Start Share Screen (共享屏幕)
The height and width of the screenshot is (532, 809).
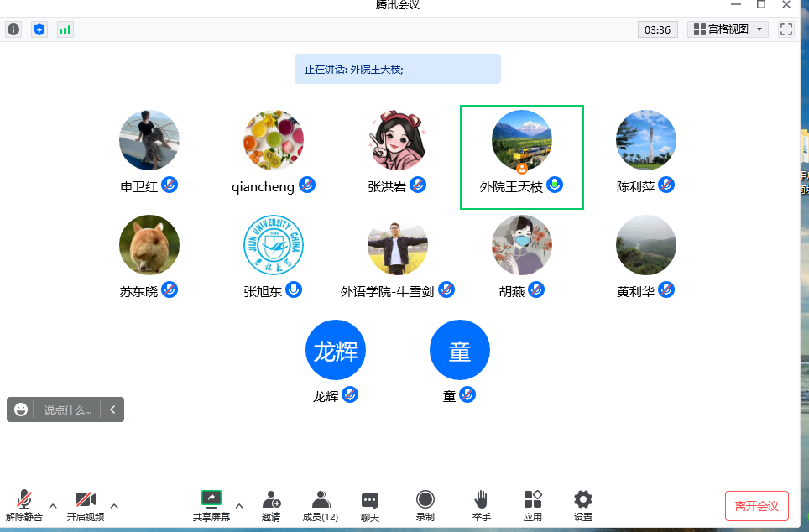pos(211,506)
